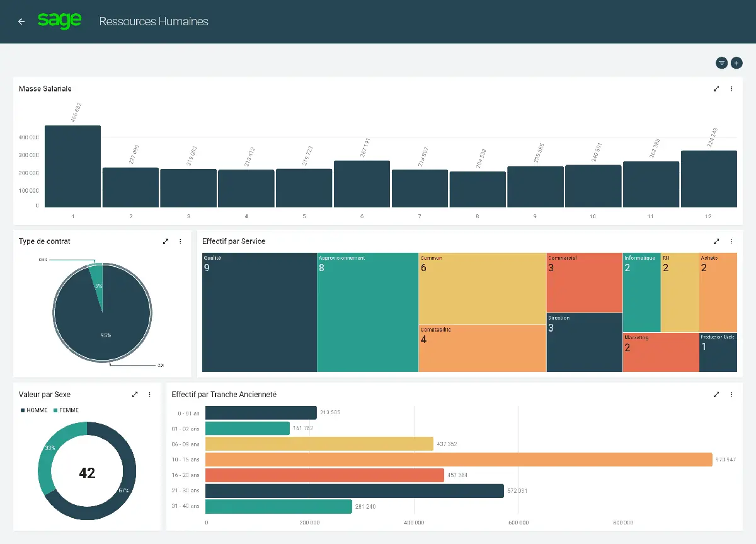The width and height of the screenshot is (756, 544).
Task: Click the back arrow in the header
Action: click(x=20, y=21)
